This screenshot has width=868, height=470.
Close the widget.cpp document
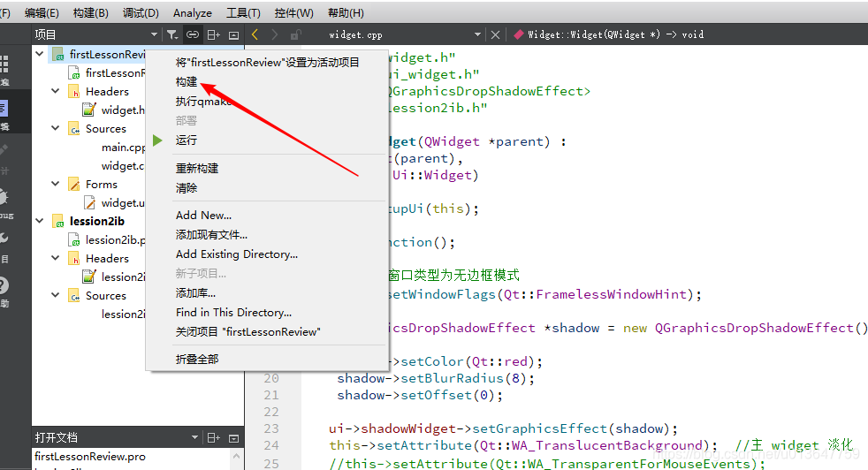coord(496,34)
